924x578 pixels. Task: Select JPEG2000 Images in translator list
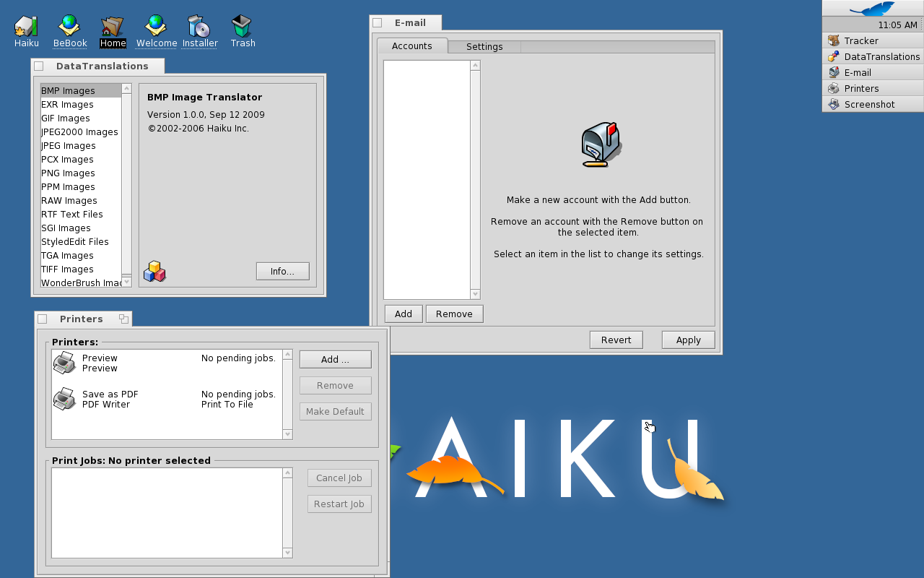[81, 131]
